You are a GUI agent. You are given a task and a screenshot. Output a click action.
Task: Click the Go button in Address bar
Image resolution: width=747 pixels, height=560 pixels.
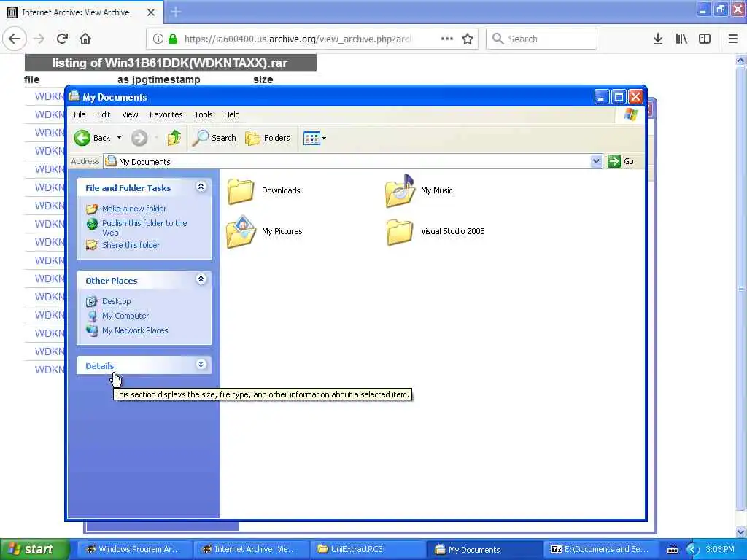click(x=621, y=161)
